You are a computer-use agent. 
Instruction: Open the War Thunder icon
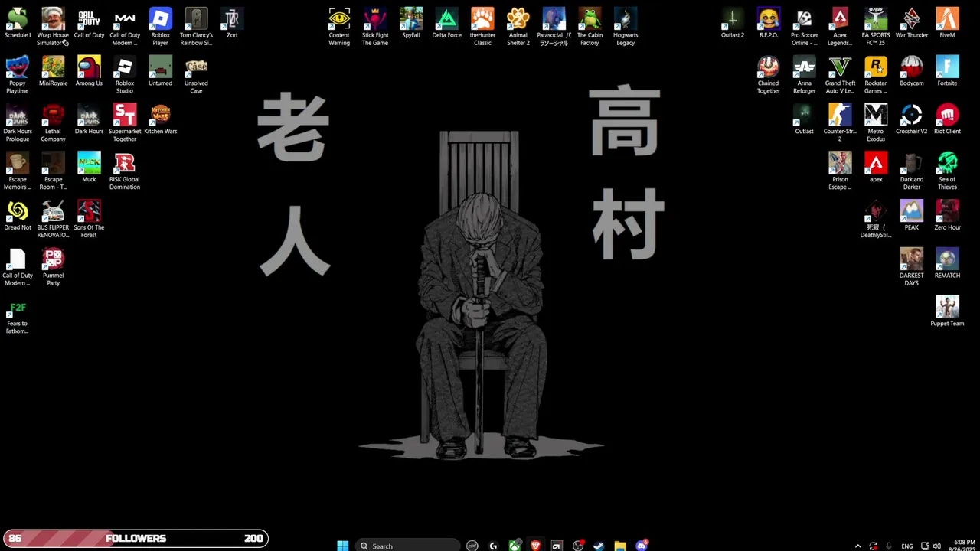912,24
